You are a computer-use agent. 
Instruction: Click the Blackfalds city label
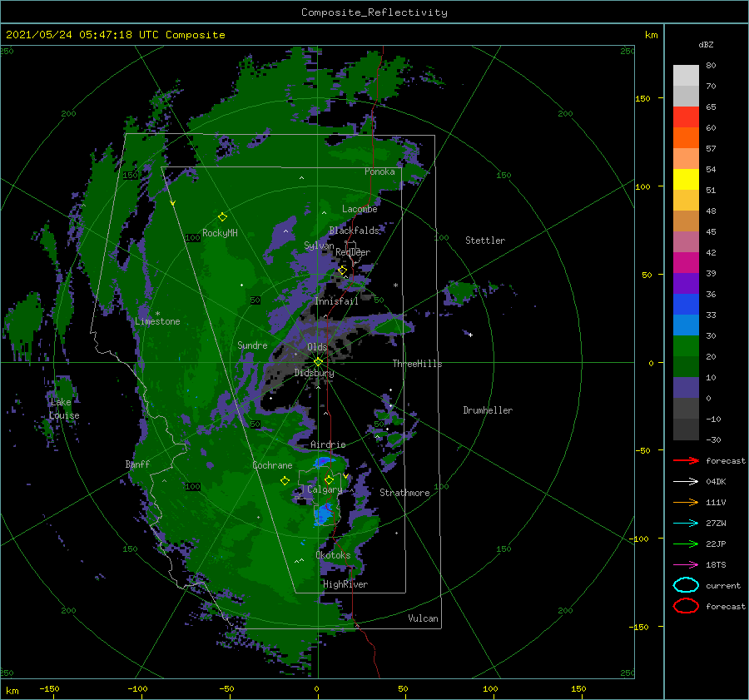click(354, 231)
